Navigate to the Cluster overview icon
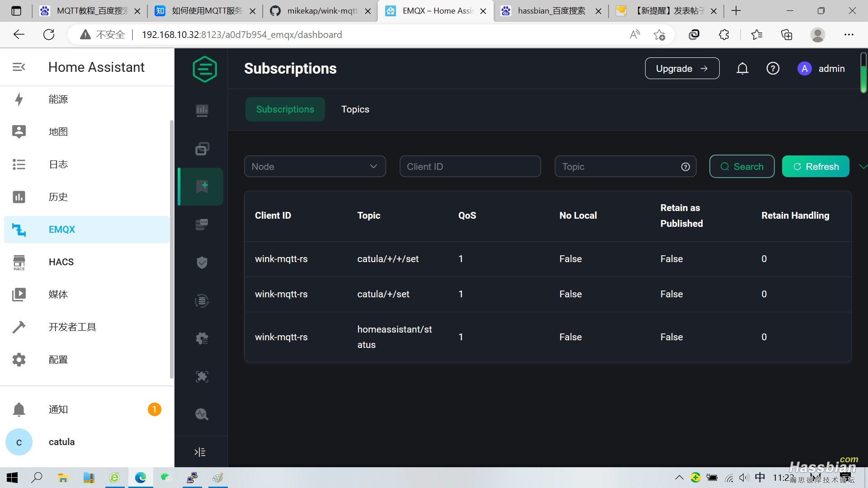Image resolution: width=868 pixels, height=488 pixels. (202, 110)
